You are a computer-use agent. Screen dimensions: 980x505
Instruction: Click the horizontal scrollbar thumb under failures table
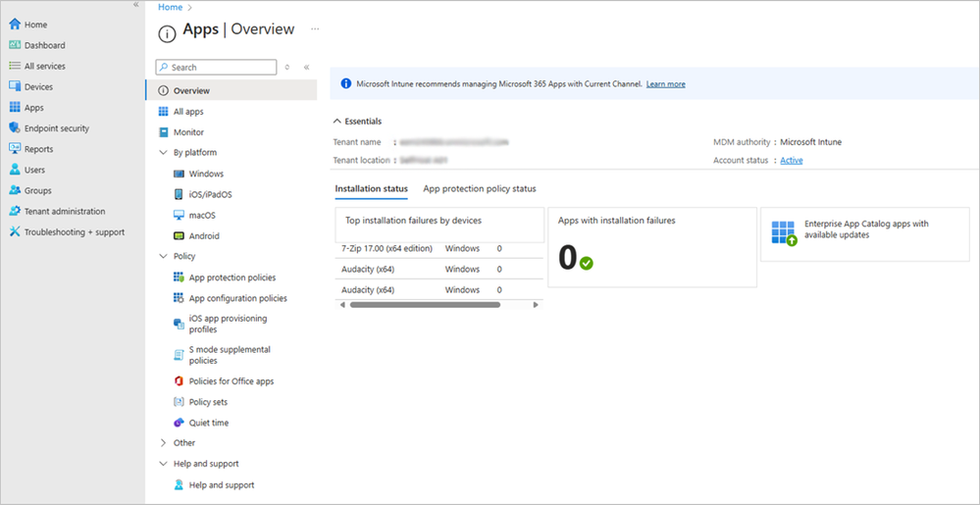[425, 305]
